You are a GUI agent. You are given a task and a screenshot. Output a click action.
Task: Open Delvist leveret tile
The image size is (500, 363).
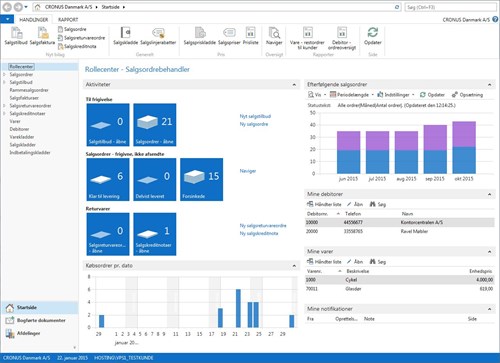click(155, 179)
